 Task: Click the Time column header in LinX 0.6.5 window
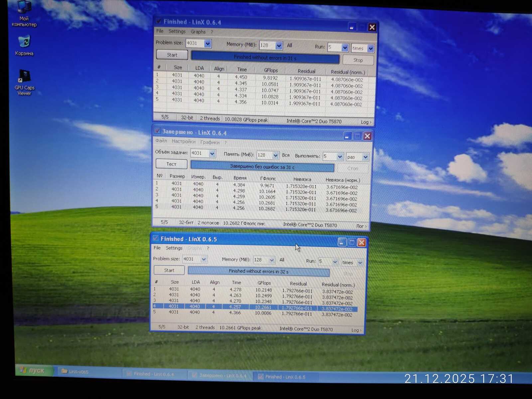click(x=236, y=283)
